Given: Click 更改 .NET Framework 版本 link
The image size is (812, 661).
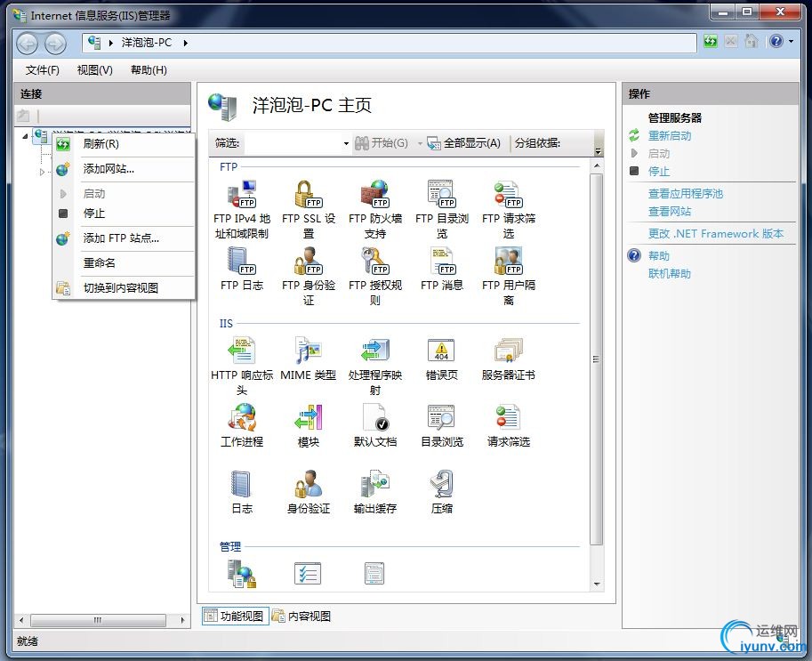Looking at the screenshot, I should click(x=716, y=234).
